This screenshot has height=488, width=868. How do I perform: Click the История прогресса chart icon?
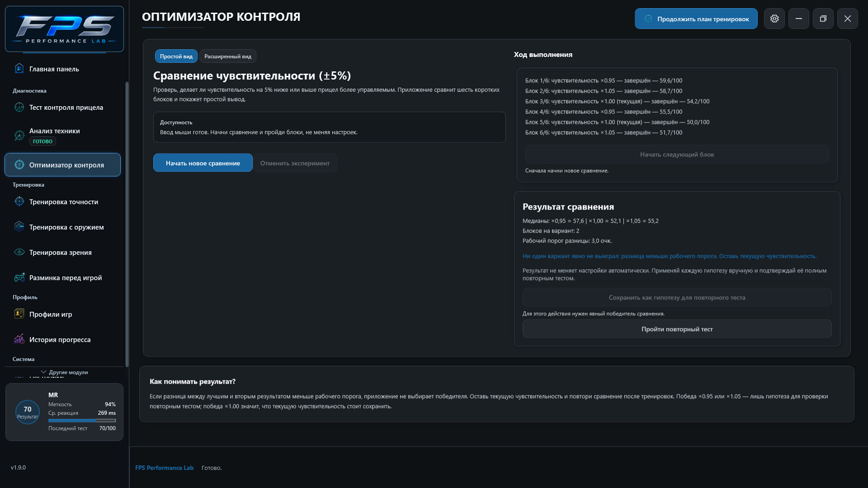click(x=19, y=339)
